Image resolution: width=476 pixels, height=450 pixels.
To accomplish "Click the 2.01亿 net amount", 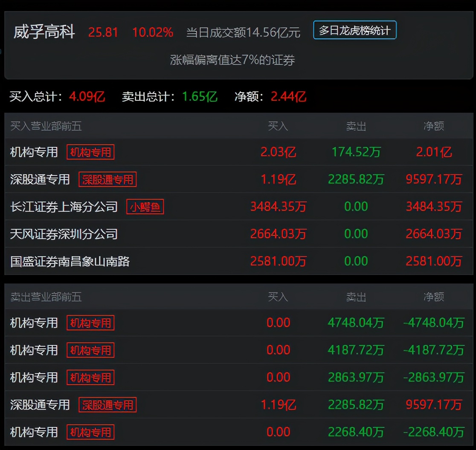I will [434, 152].
